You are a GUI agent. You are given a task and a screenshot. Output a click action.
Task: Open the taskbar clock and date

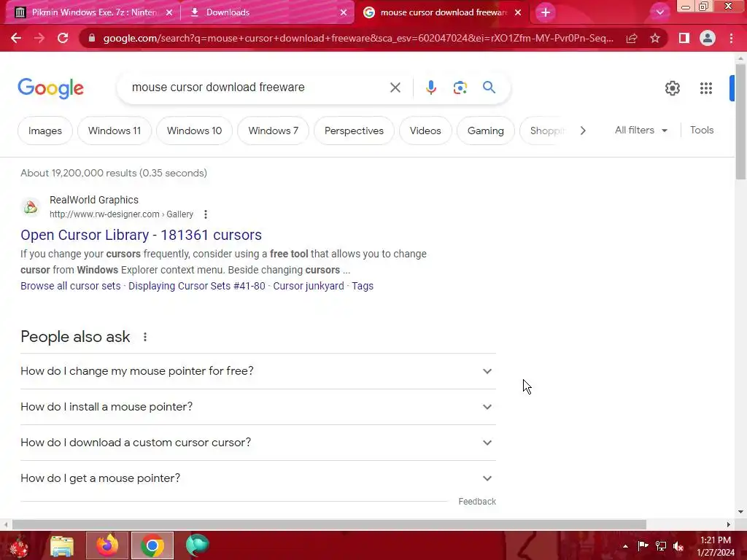tap(716, 546)
